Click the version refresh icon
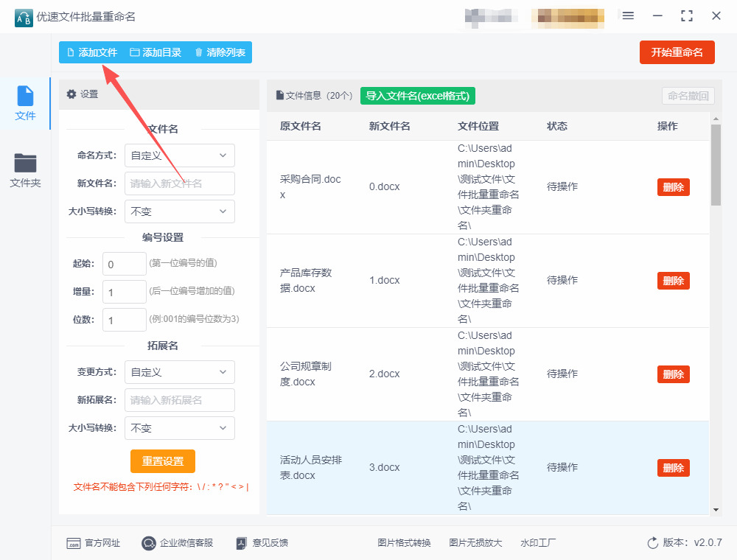737x560 pixels. (652, 543)
